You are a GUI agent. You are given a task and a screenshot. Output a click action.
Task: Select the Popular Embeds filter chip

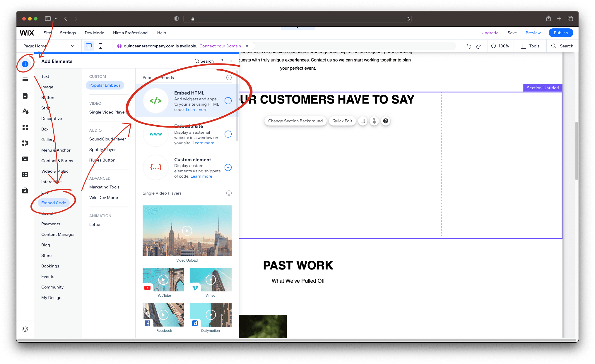click(105, 85)
